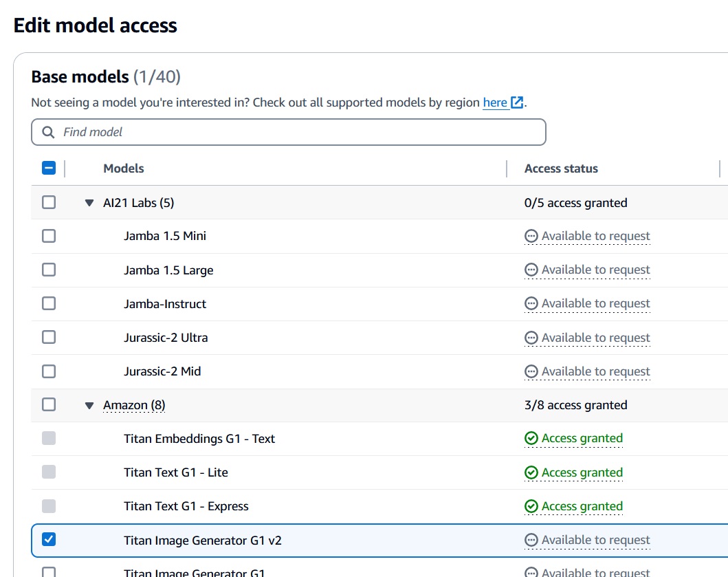
Task: Click the Models column header
Action: click(124, 168)
